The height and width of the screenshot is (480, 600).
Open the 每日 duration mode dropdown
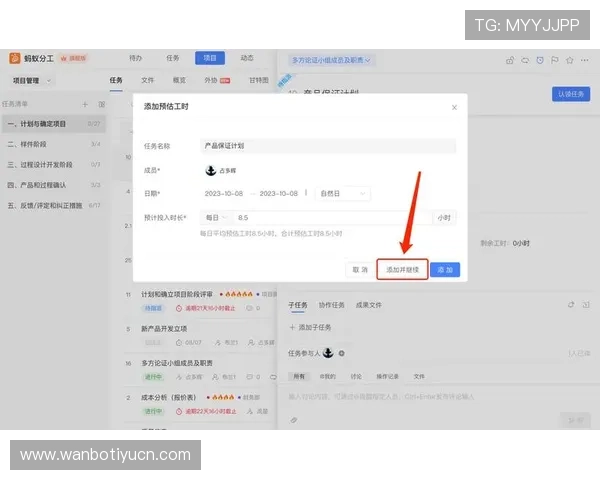tap(217, 218)
